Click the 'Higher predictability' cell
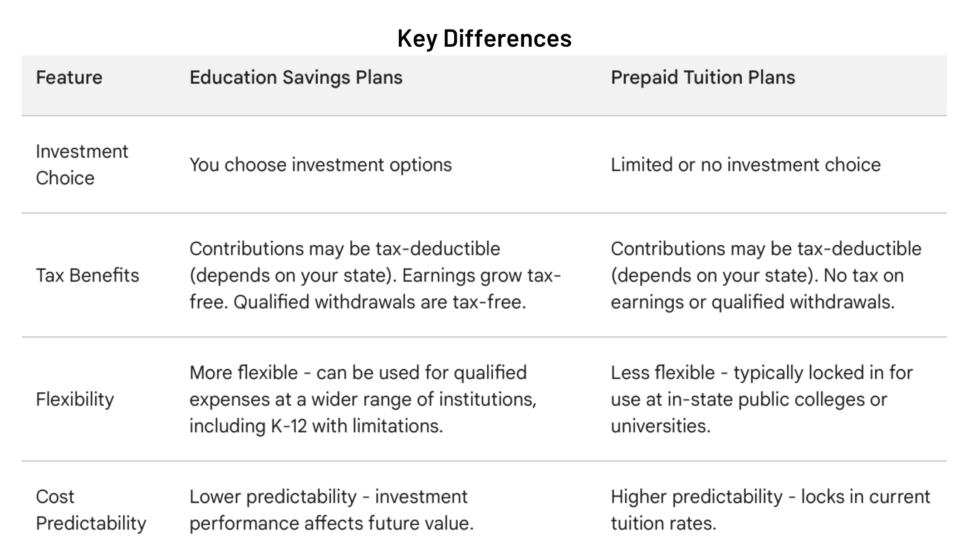The width and height of the screenshot is (980, 551). (770, 510)
